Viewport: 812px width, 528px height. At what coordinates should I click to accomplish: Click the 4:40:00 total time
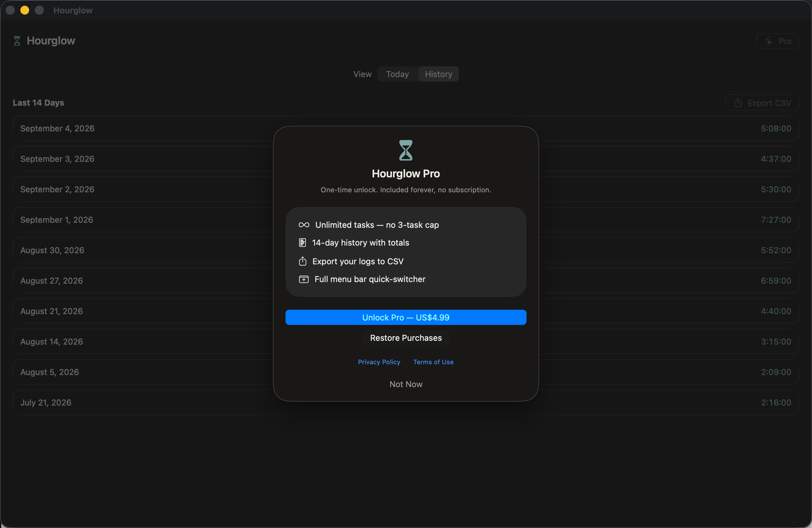coord(776,311)
